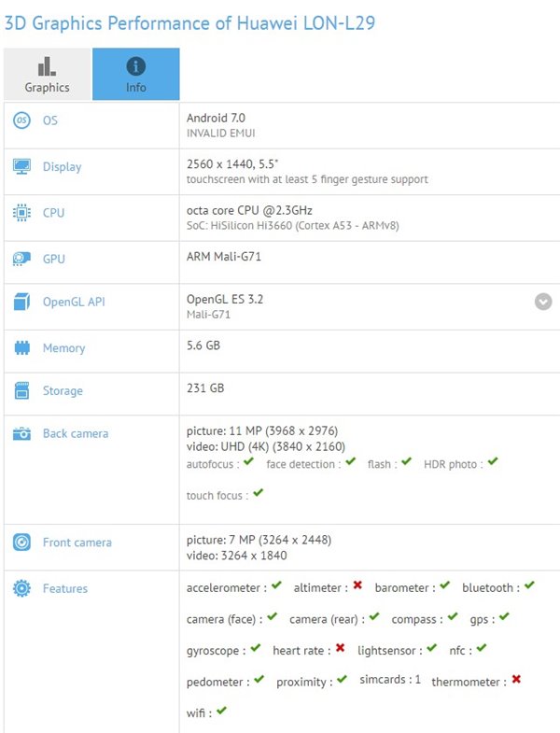
Task: Click the Back camera label
Action: click(x=76, y=433)
